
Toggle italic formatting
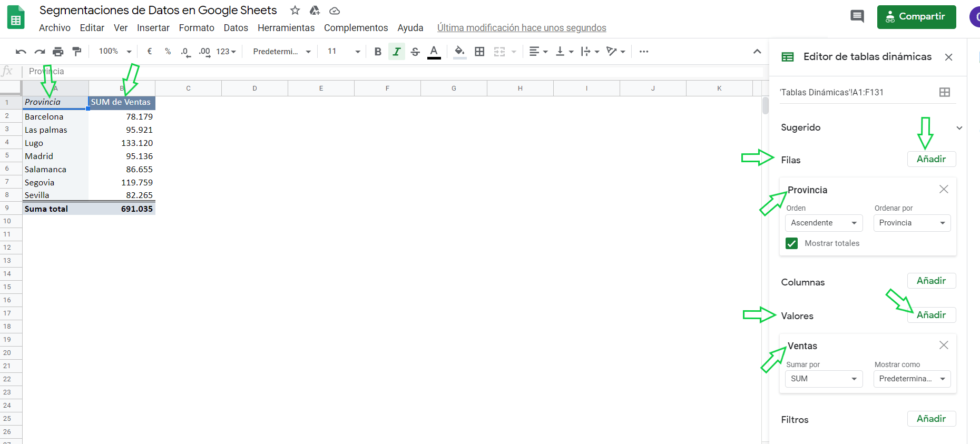coord(397,52)
